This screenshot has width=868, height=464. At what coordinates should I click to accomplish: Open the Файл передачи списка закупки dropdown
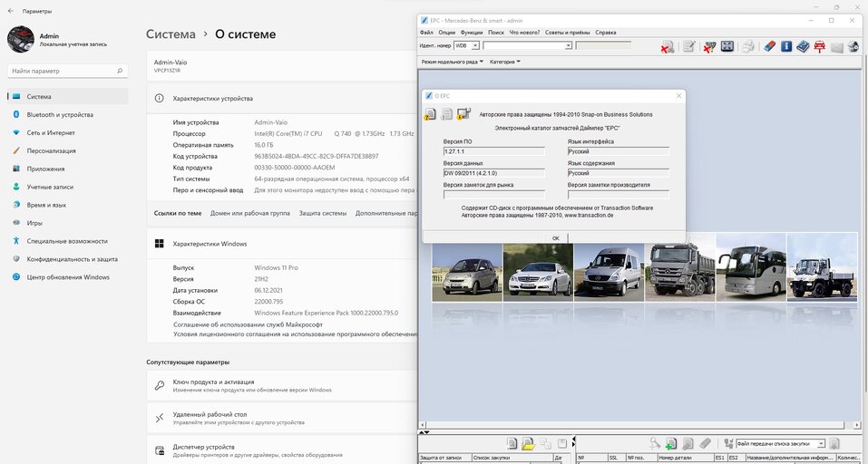point(821,443)
